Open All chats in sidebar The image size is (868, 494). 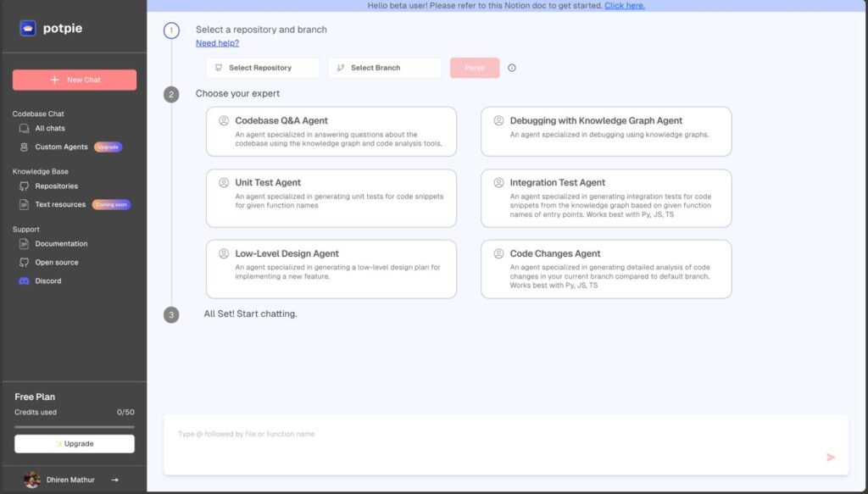[50, 128]
